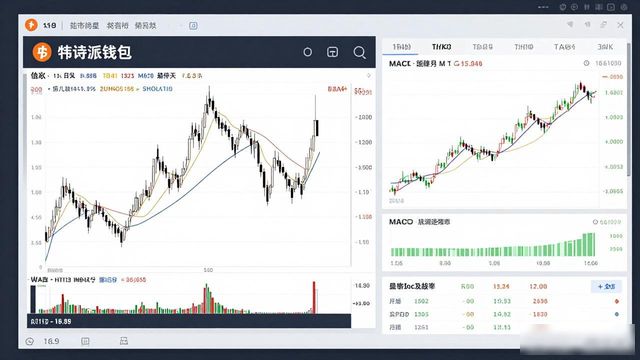Click the rightmost round icon in system bar

(x=624, y=7)
